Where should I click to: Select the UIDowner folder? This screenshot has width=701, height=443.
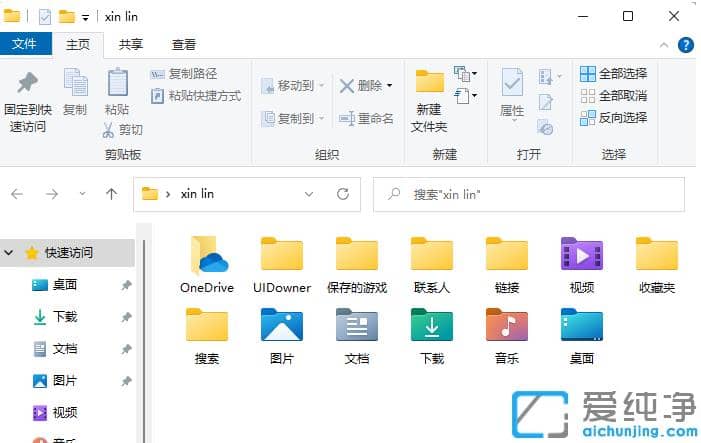pyautogui.click(x=282, y=265)
